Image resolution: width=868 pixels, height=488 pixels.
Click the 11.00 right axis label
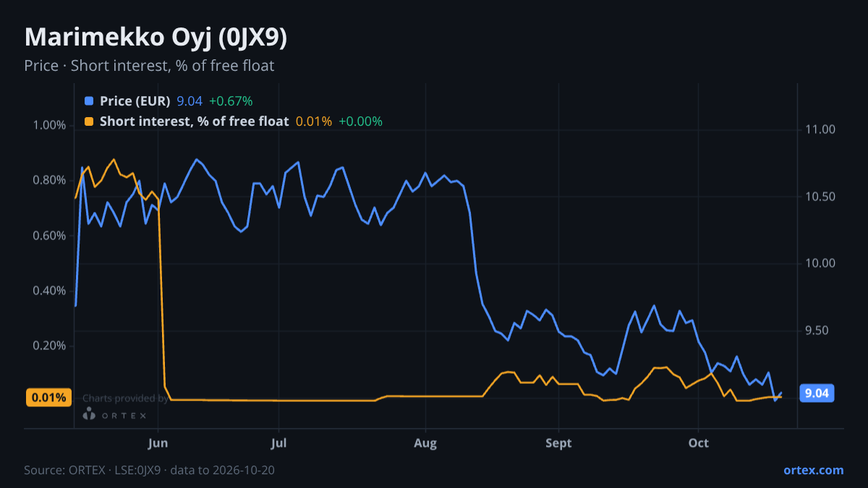tap(820, 129)
